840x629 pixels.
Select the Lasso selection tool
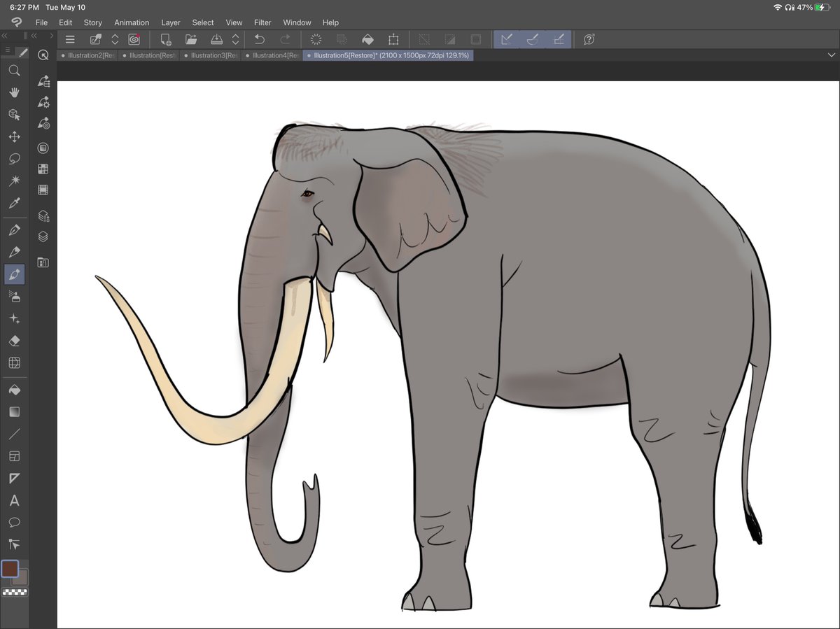[x=14, y=159]
